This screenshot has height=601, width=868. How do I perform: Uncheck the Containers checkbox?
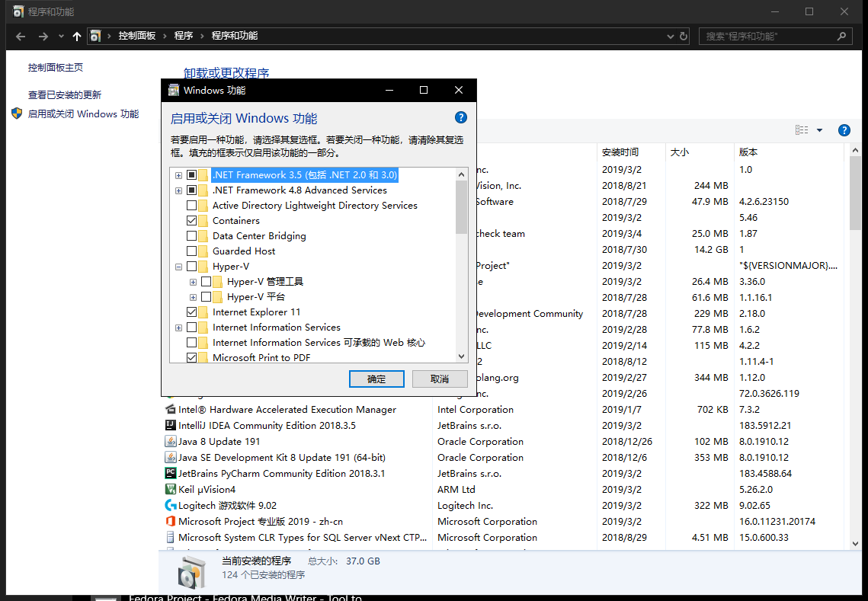pos(191,221)
